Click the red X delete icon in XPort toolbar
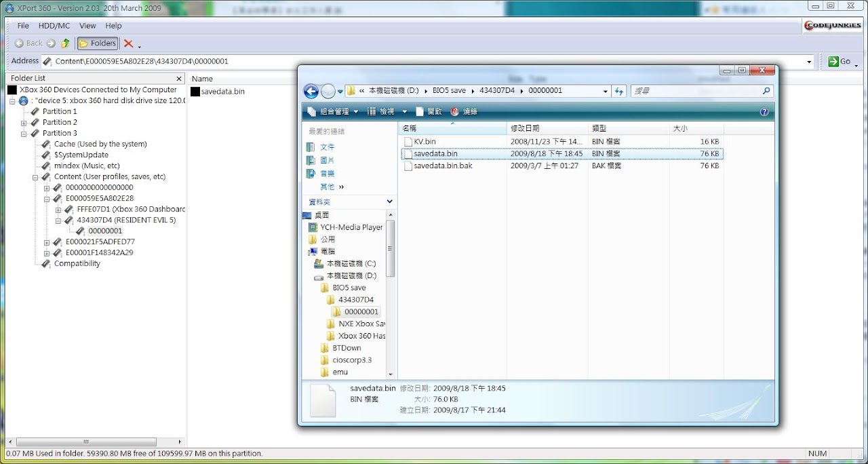This screenshot has width=868, height=464. [128, 43]
